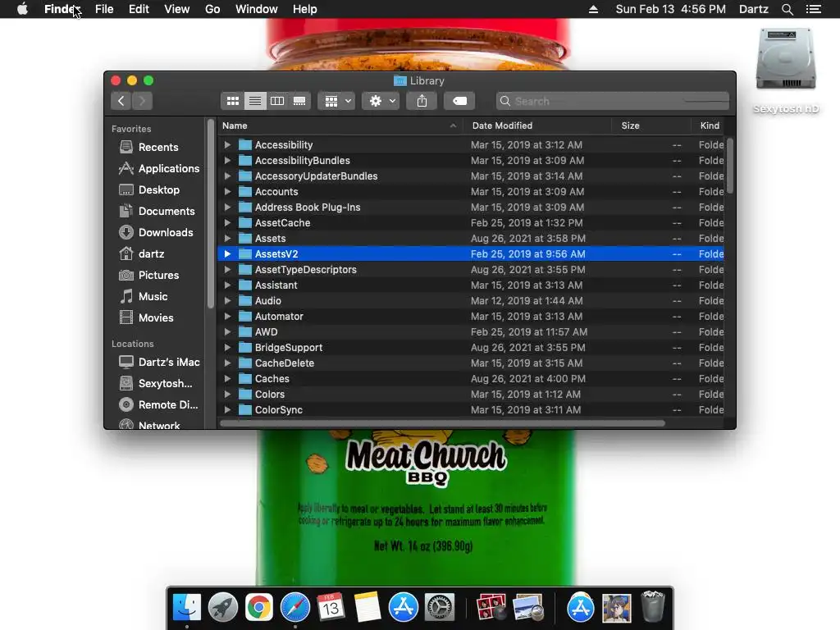Image resolution: width=840 pixels, height=630 pixels.
Task: Sort by the Kind column header
Action: [710, 126]
